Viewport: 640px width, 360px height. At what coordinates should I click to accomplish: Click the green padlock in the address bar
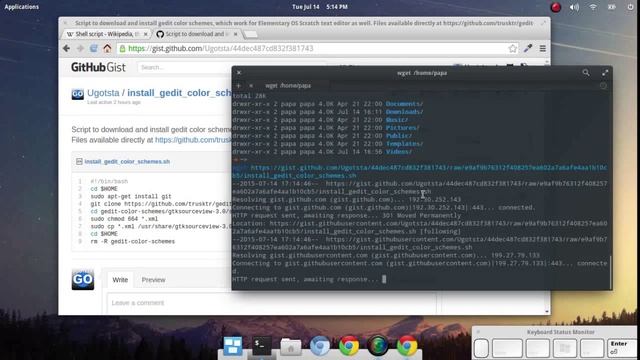pos(122,49)
